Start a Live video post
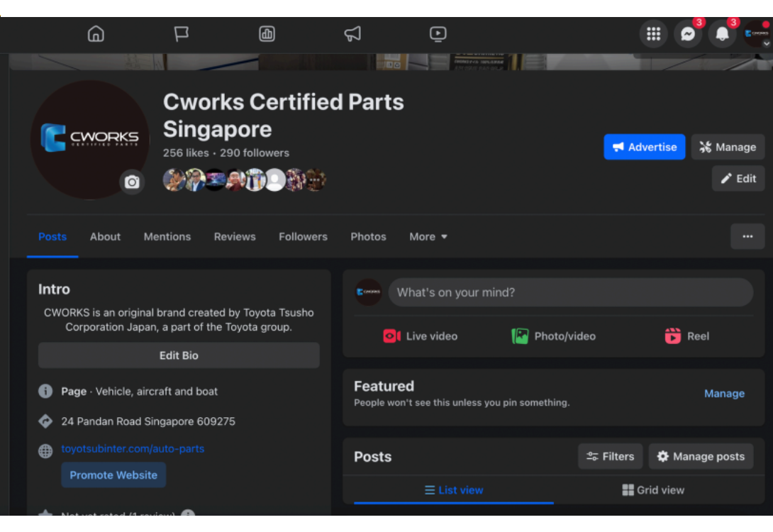This screenshot has height=532, width=773. (x=421, y=336)
